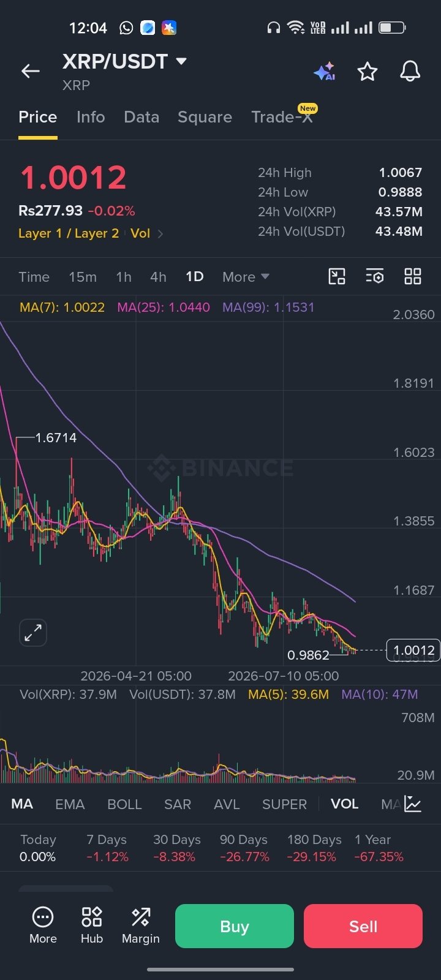Toggle the BOLL indicator
The image size is (441, 980).
(124, 804)
